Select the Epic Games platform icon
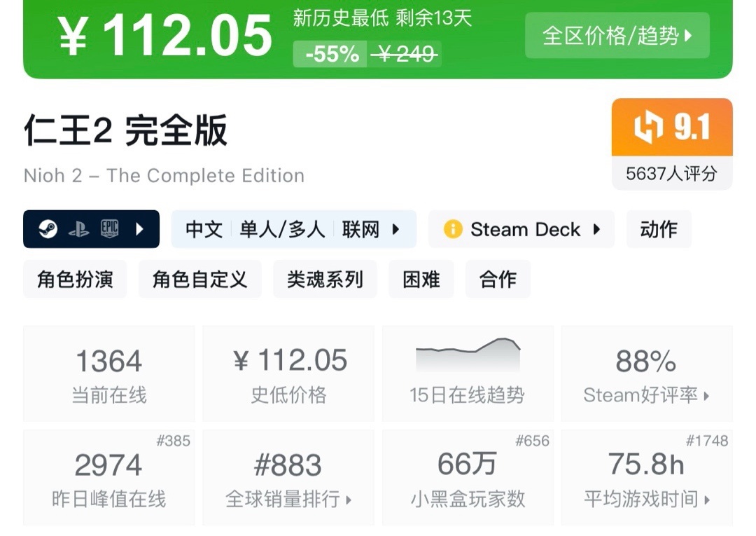 click(x=111, y=229)
